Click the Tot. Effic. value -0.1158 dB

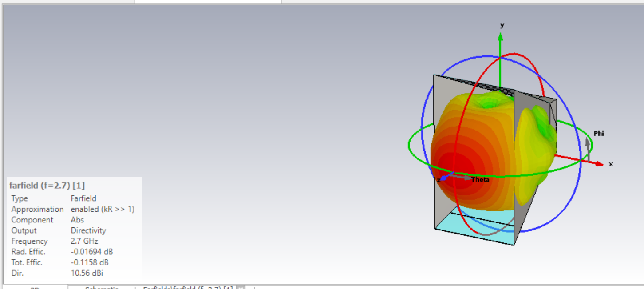[90, 262]
